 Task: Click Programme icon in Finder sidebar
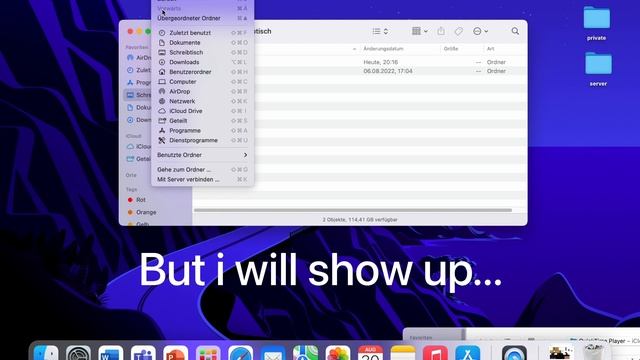(x=130, y=82)
